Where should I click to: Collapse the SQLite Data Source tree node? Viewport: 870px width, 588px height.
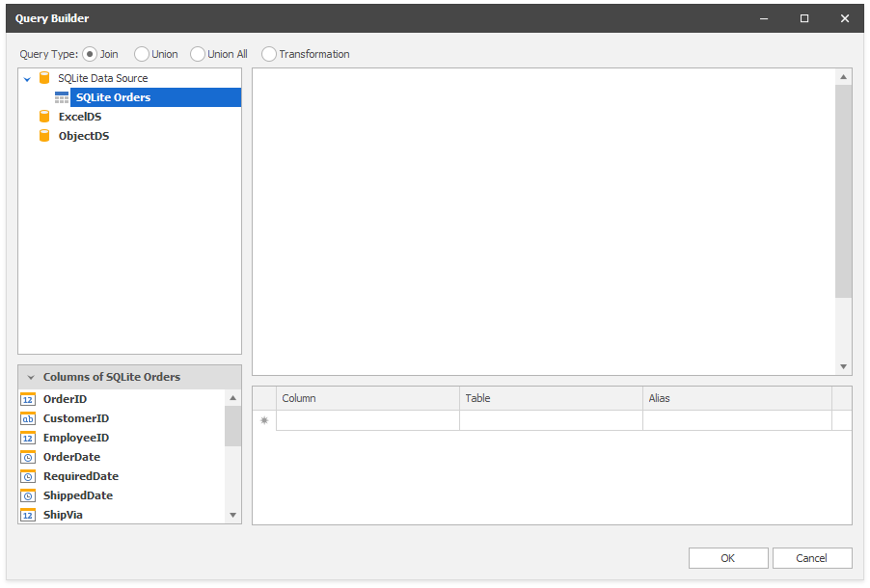[27, 77]
